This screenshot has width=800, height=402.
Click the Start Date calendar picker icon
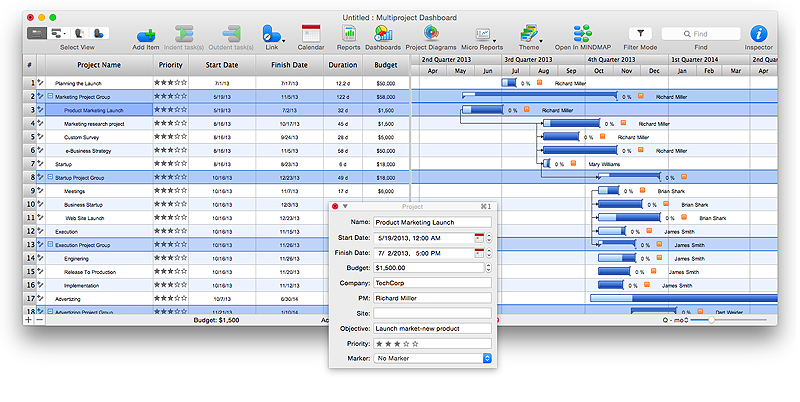click(479, 238)
